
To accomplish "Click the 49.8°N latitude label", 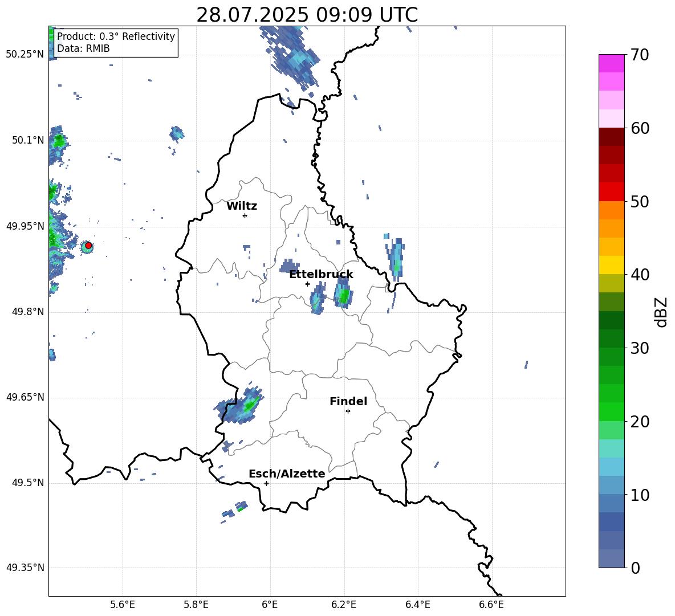I will (27, 312).
